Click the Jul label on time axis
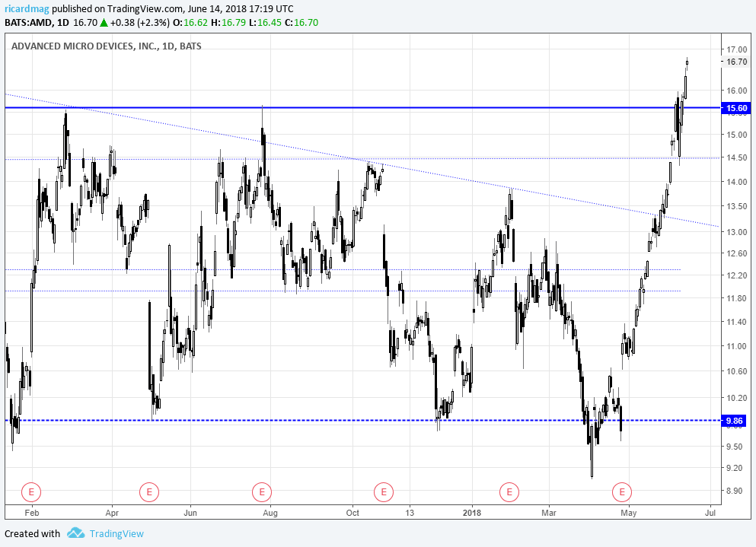 710,513
